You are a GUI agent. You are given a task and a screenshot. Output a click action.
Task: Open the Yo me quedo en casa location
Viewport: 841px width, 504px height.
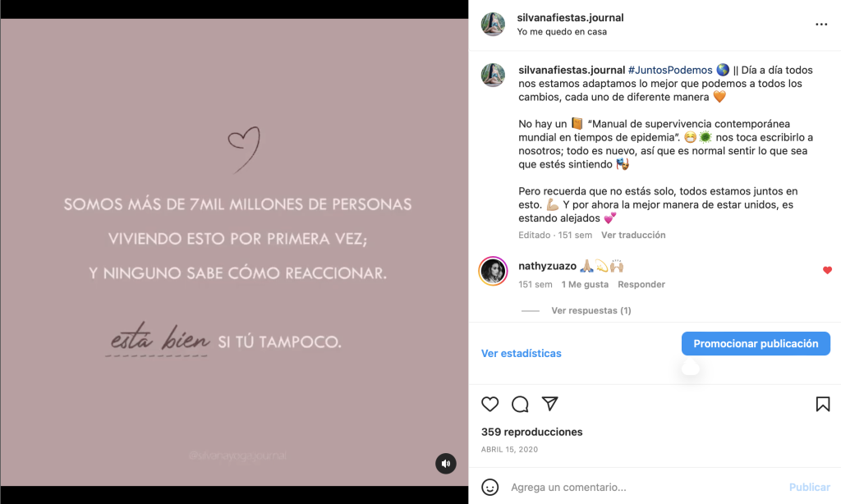(x=562, y=32)
